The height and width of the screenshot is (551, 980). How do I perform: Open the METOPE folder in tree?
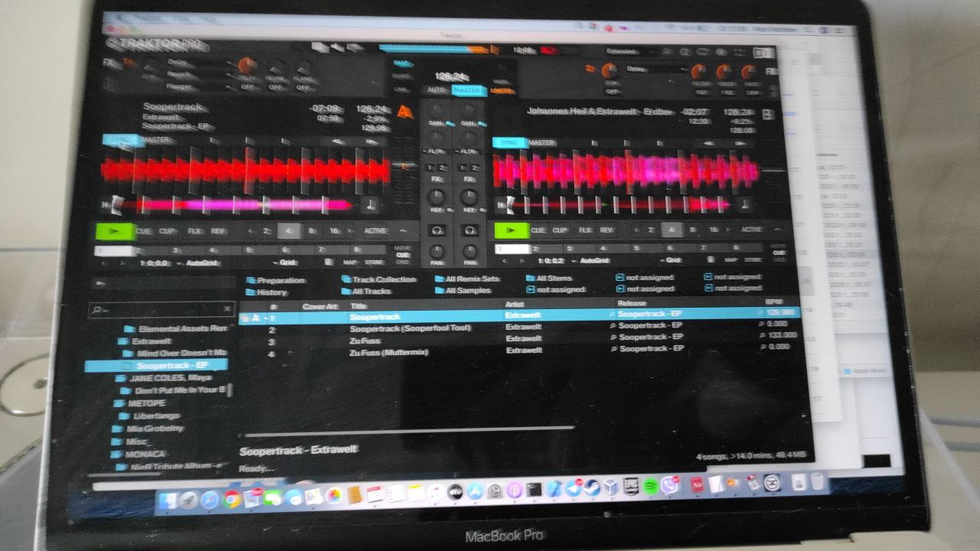click(x=139, y=403)
